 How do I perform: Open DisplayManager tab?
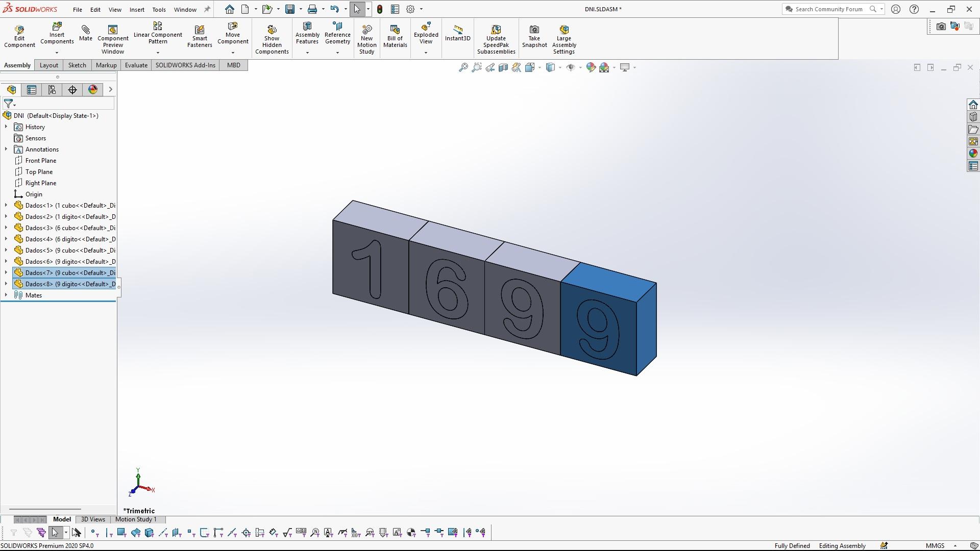(93, 90)
